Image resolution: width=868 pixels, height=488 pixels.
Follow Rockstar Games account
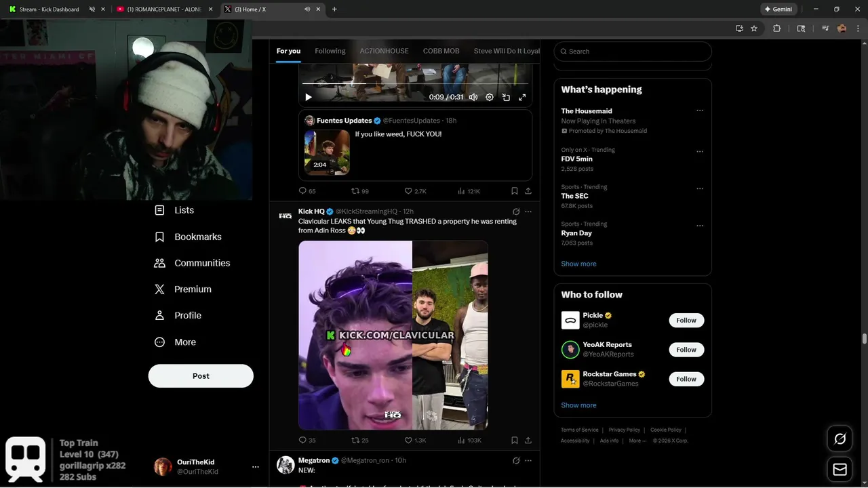(686, 379)
